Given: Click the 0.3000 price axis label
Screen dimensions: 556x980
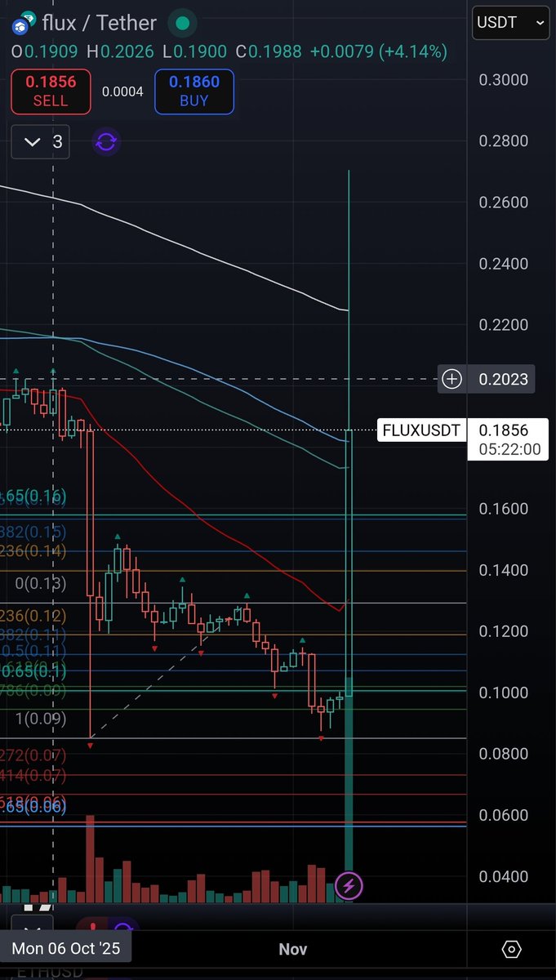Looking at the screenshot, I should pos(503,80).
